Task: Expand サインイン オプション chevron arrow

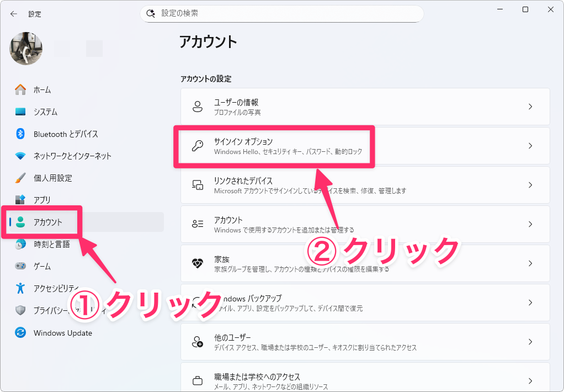Action: pos(530,146)
